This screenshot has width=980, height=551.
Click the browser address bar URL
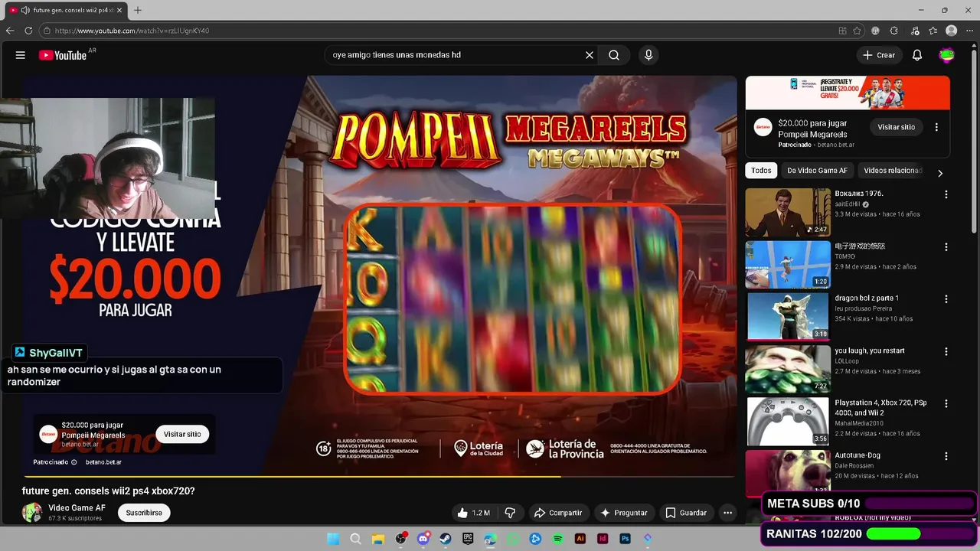[132, 31]
